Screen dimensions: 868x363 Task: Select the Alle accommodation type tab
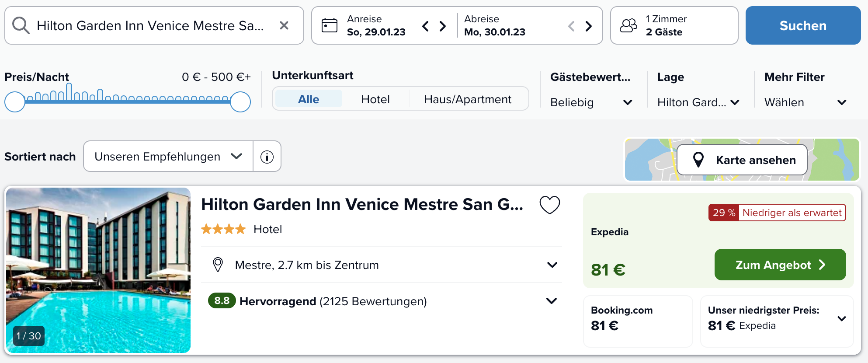309,99
